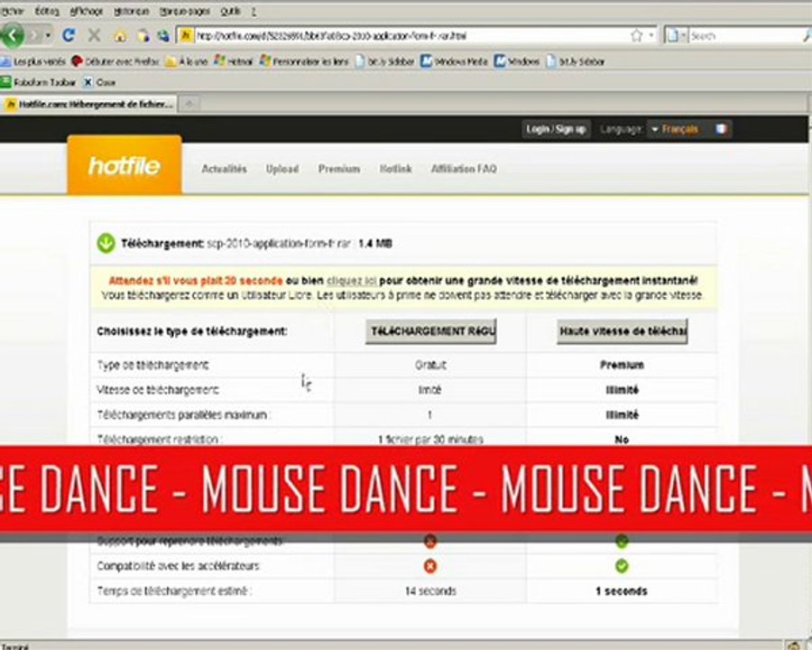Click '1 fichier par 30 minutes' text
This screenshot has width=812, height=650.
click(430, 440)
